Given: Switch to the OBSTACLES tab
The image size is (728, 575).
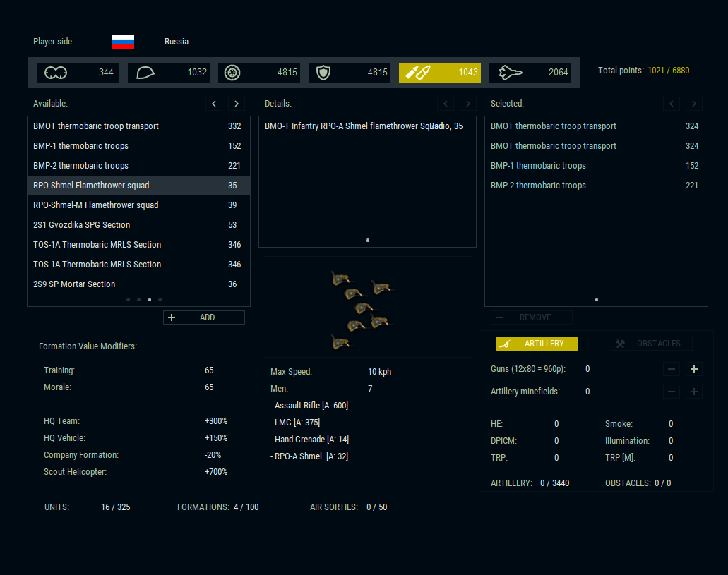Looking at the screenshot, I should click(652, 344).
